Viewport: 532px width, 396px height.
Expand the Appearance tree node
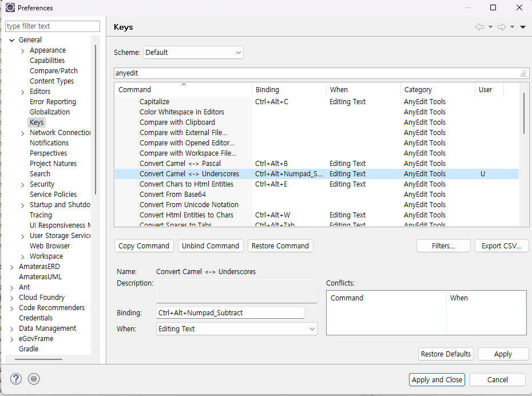click(x=23, y=51)
